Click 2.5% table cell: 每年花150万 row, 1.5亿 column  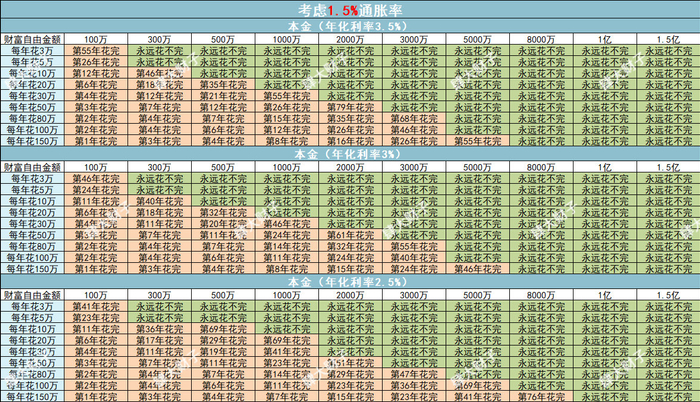pos(668,396)
